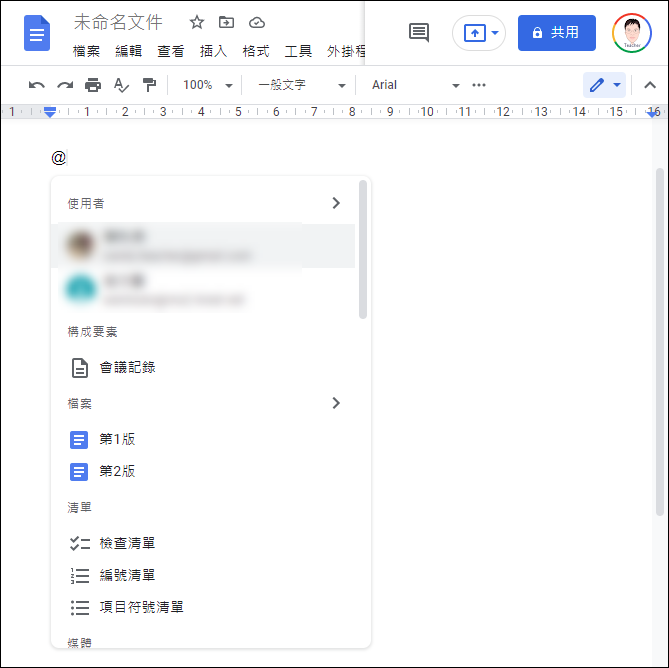Image resolution: width=669 pixels, height=668 pixels.
Task: Open the 100% zoom dropdown
Action: [x=207, y=85]
